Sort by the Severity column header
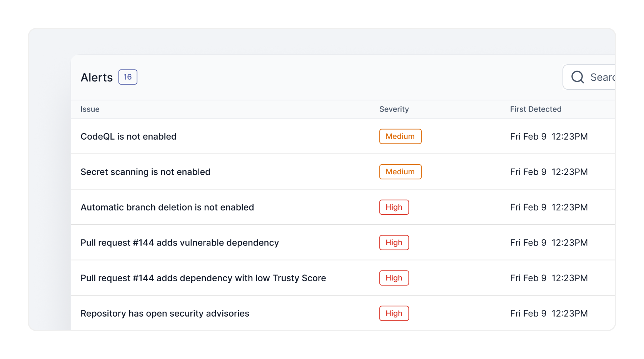Screen dimensions: 644x359 (x=394, y=109)
